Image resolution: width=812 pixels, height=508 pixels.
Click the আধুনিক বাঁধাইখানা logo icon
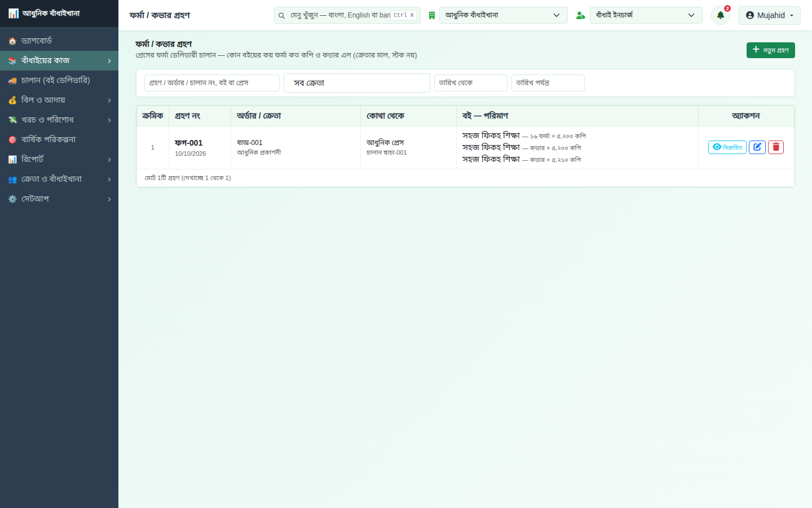(14, 14)
